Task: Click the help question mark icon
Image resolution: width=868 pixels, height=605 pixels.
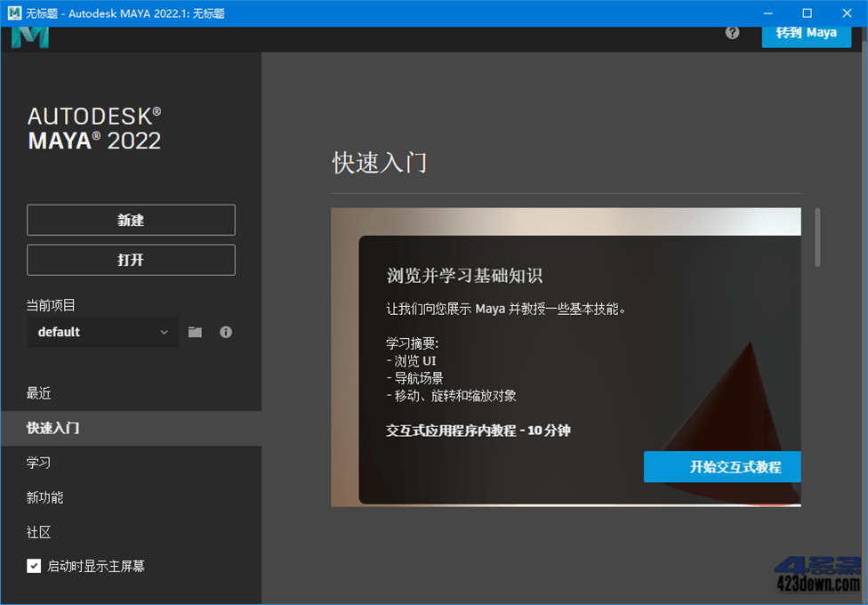Action: click(x=731, y=32)
